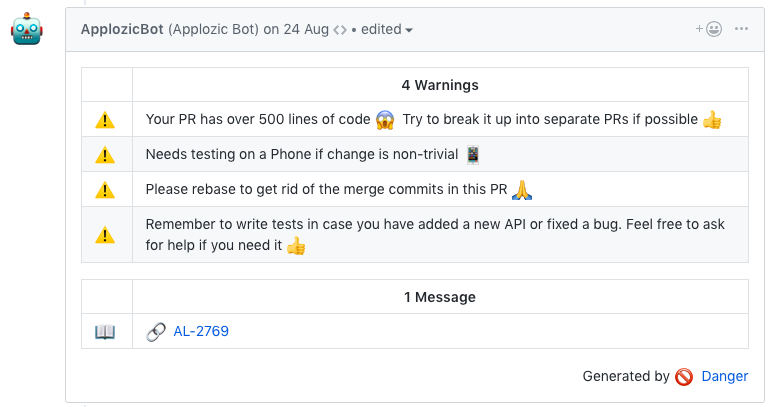Open the Danger link in footer
782x407 pixels.
click(x=724, y=376)
